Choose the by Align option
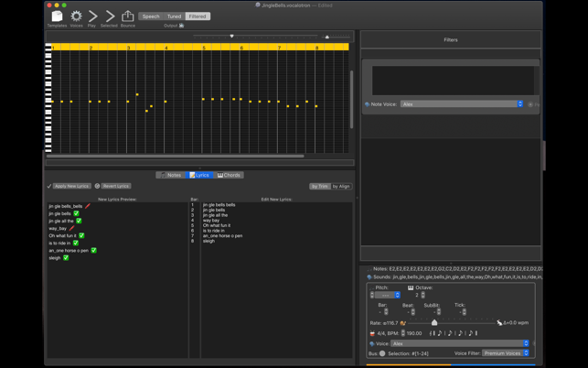Screen dimensions: 588x368 coord(341,186)
